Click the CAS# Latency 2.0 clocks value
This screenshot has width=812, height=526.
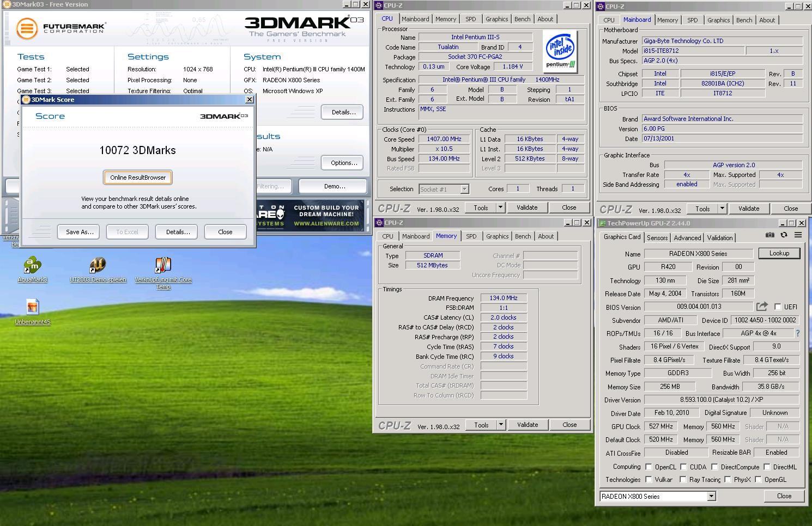point(504,317)
